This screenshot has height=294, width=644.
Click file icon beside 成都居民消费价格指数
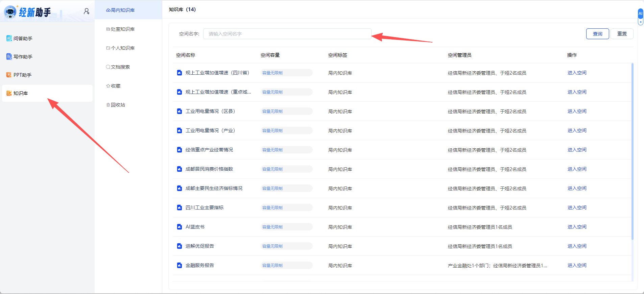click(x=180, y=169)
